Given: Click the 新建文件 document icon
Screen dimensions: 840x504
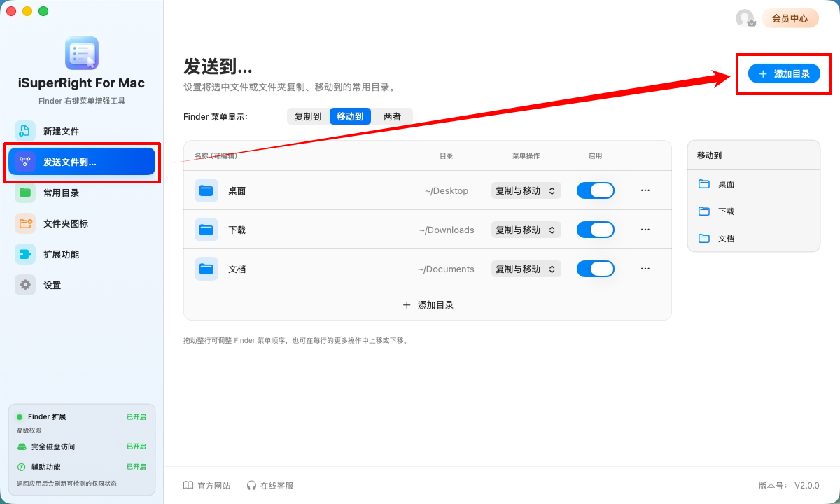Looking at the screenshot, I should [25, 131].
